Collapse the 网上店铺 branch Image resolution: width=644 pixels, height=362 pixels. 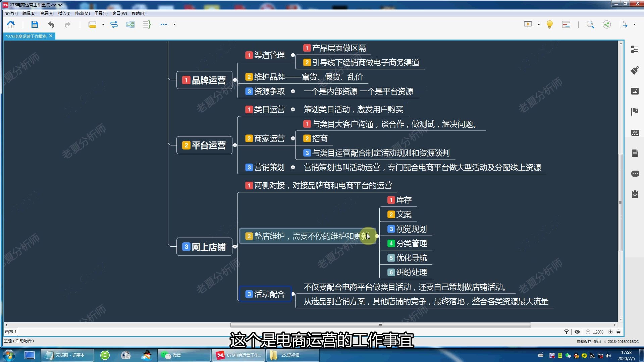235,247
